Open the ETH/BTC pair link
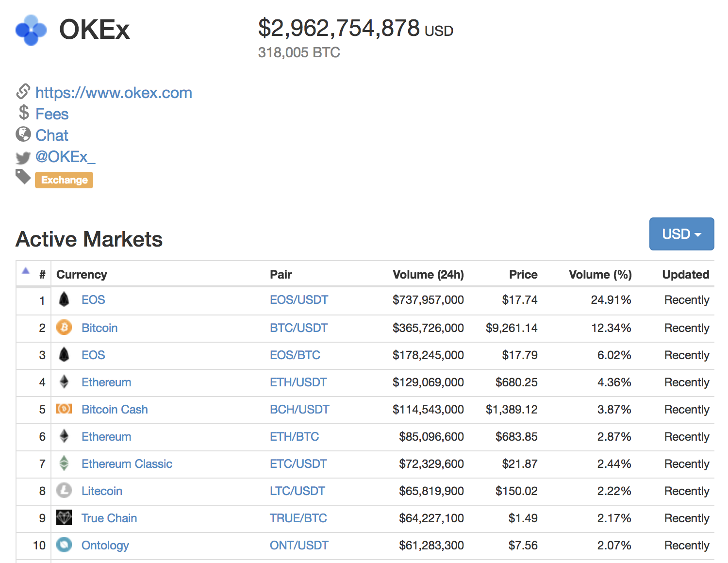This screenshot has width=728, height=563. (x=295, y=437)
